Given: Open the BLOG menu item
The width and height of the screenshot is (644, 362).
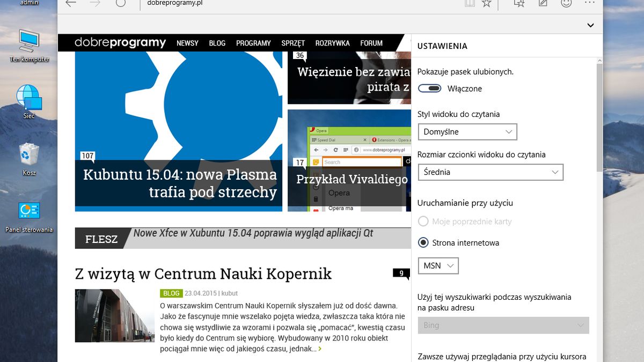Looking at the screenshot, I should click(x=217, y=43).
